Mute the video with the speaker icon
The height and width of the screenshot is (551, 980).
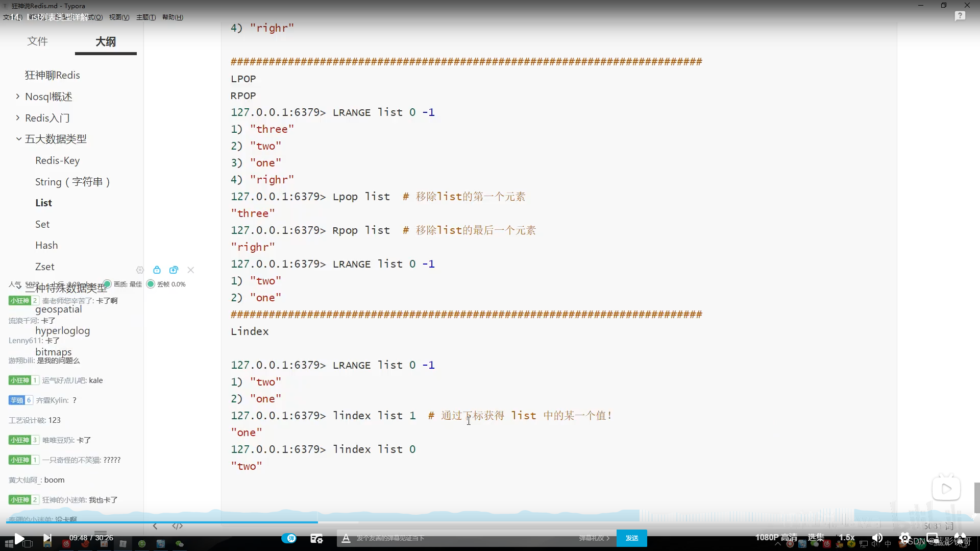877,538
